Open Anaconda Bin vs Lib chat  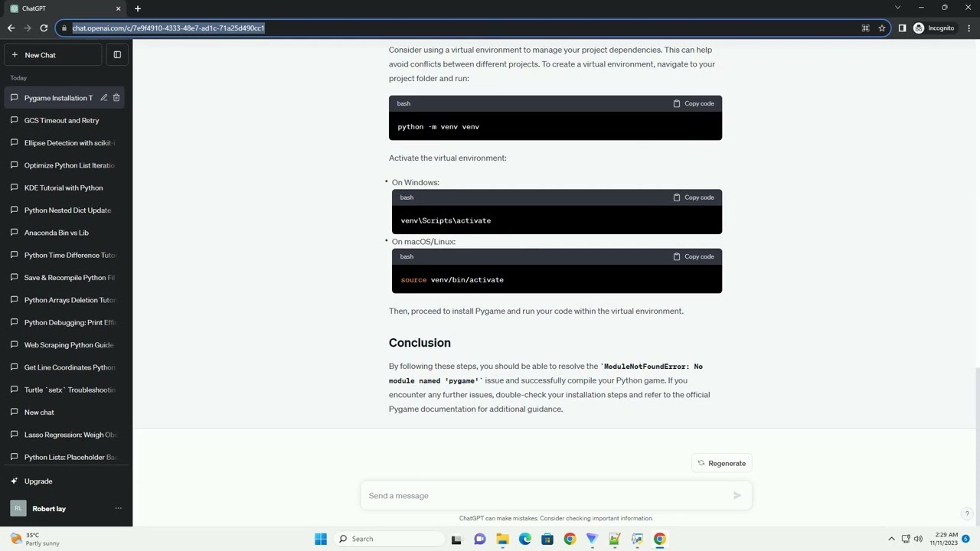66,233
